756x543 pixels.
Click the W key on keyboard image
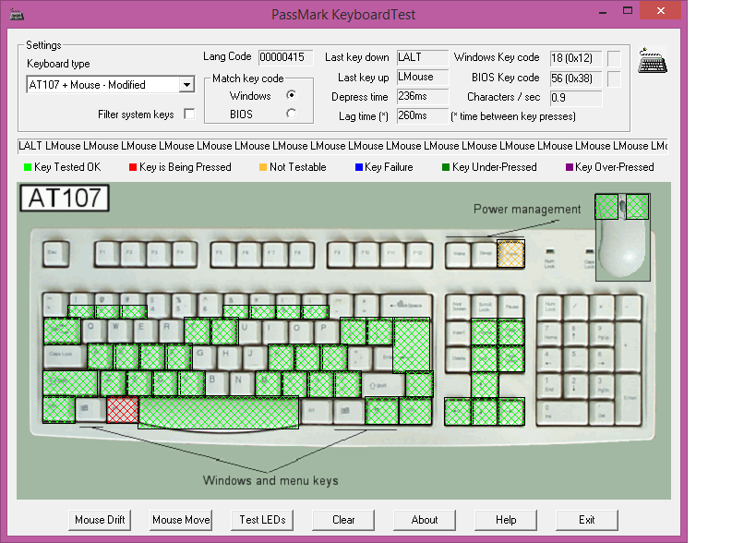tap(120, 331)
